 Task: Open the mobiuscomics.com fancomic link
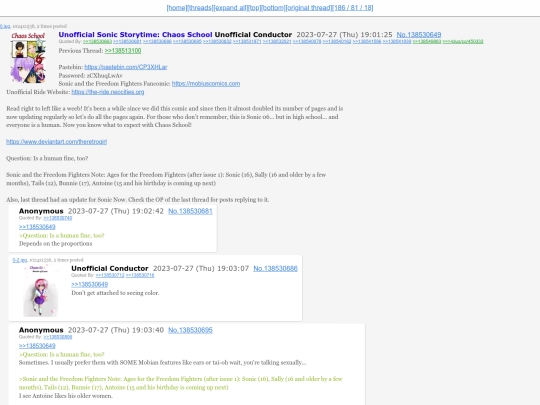point(206,83)
